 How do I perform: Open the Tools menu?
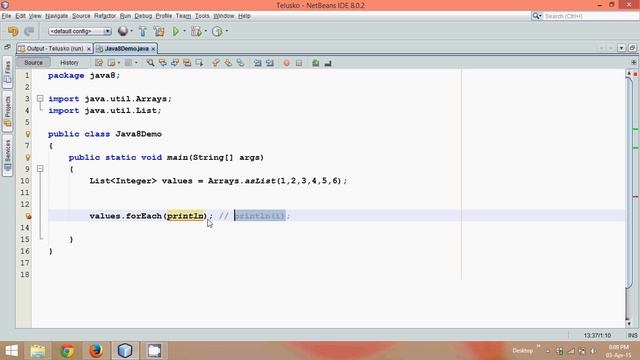coord(202,16)
